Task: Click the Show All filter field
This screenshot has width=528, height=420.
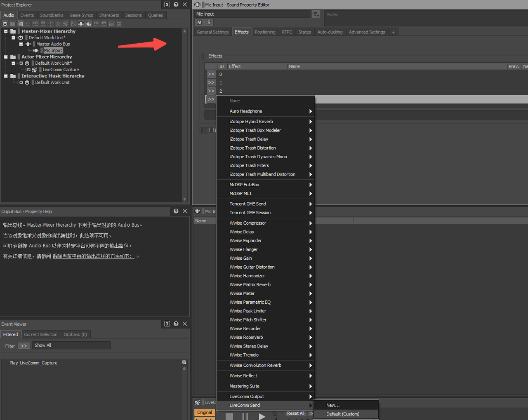Action: pos(71,345)
